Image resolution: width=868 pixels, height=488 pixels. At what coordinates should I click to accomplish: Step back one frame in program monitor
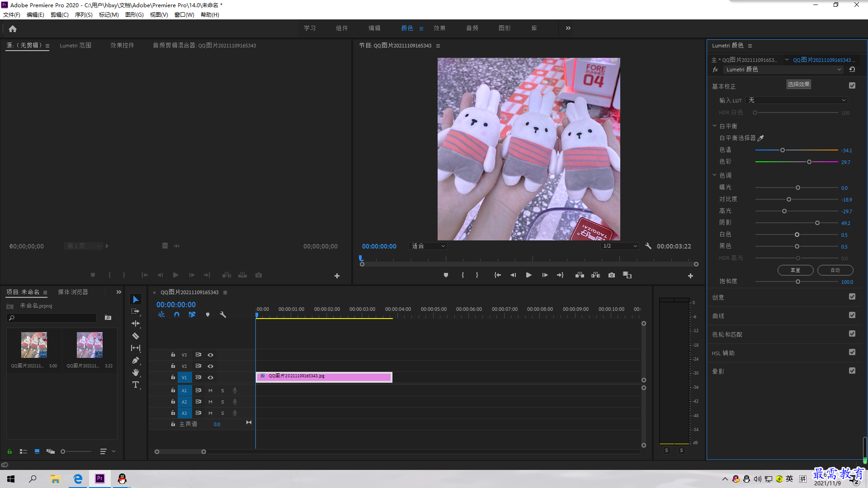(x=513, y=275)
